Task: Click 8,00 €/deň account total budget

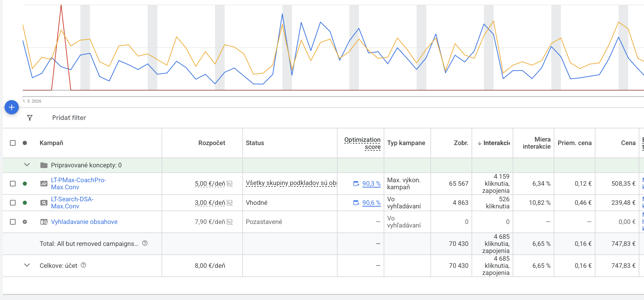Action: pos(210,266)
